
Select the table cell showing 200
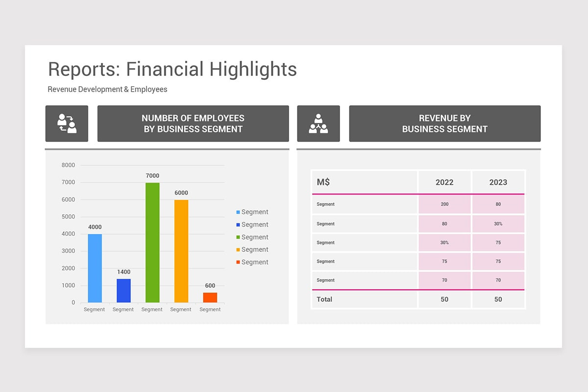tap(444, 204)
